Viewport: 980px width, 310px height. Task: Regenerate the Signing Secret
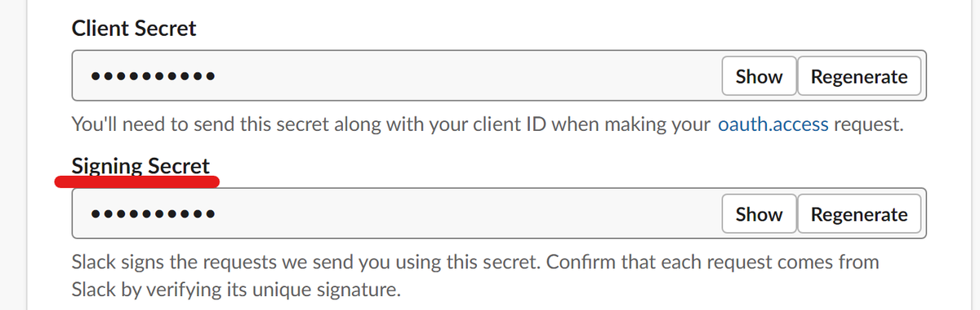859,214
